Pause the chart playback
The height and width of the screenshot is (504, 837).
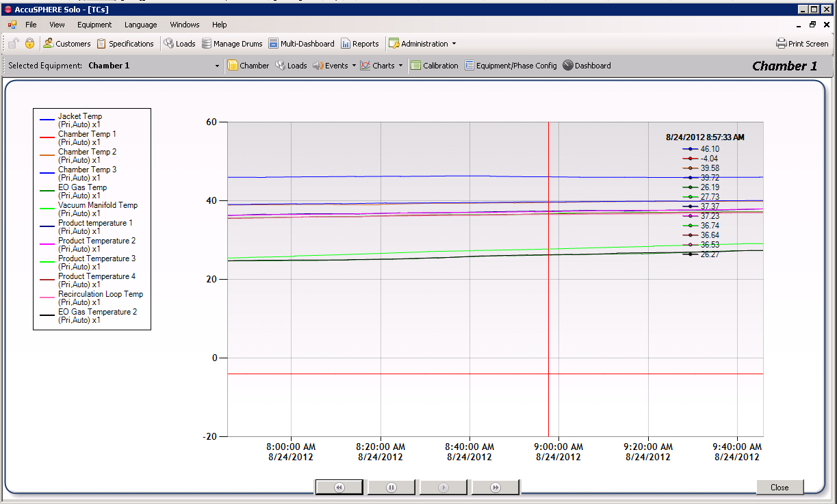(x=391, y=488)
